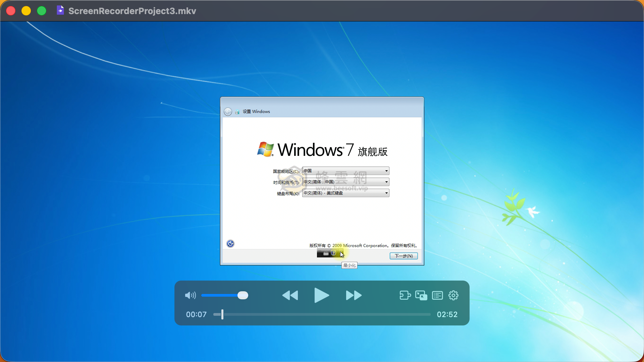Show the playlist sidebar icon
This screenshot has width=644, height=362.
(437, 295)
